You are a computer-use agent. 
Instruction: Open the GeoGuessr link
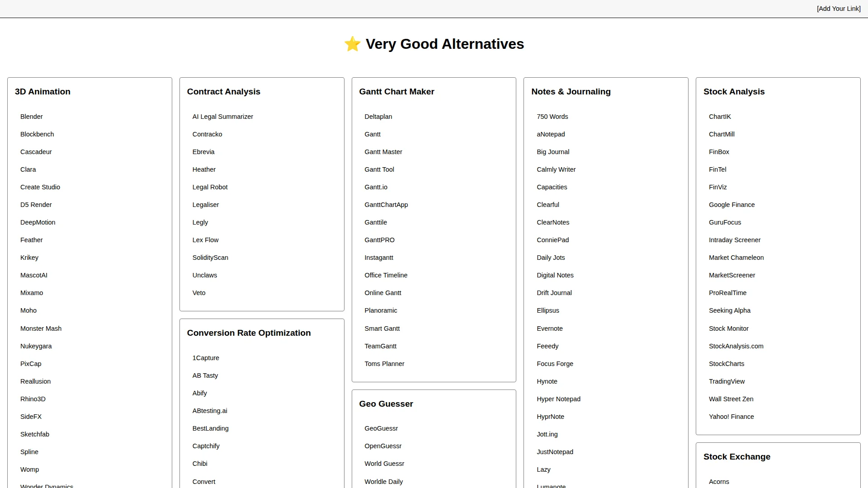click(x=381, y=428)
